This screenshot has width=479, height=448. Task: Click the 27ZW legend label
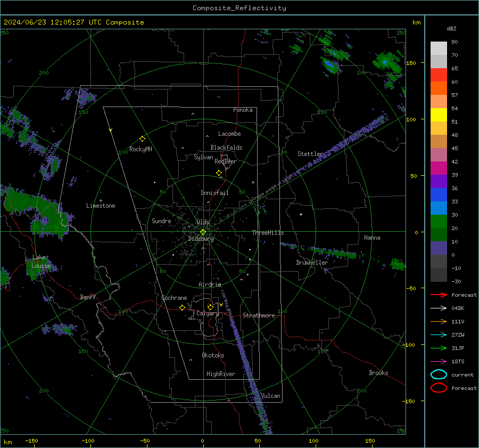pyautogui.click(x=458, y=335)
